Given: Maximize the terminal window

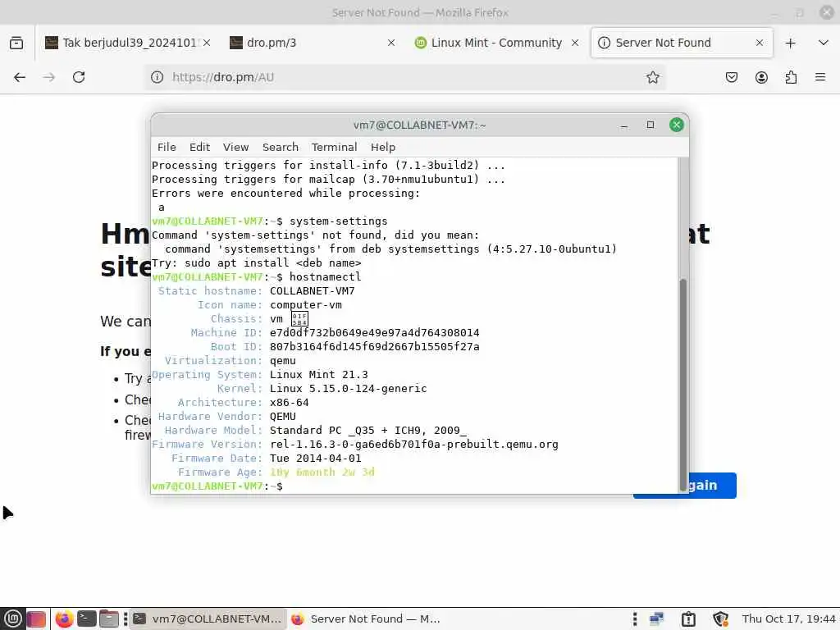Looking at the screenshot, I should tap(651, 125).
